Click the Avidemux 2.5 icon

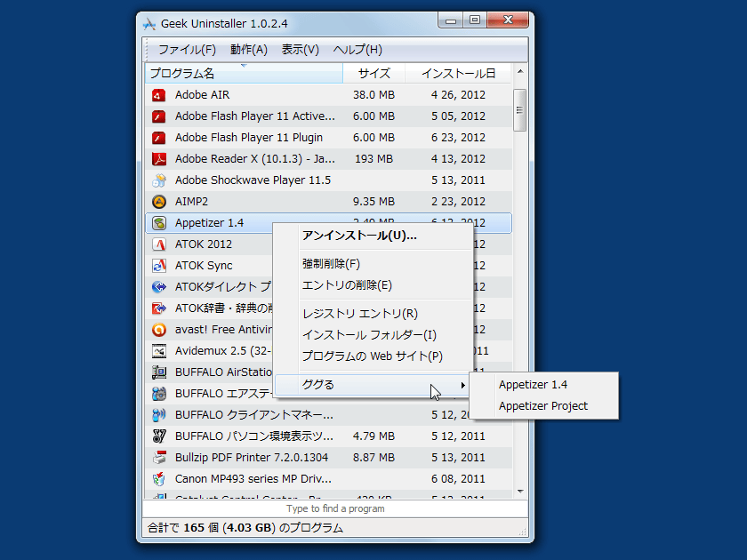point(158,351)
